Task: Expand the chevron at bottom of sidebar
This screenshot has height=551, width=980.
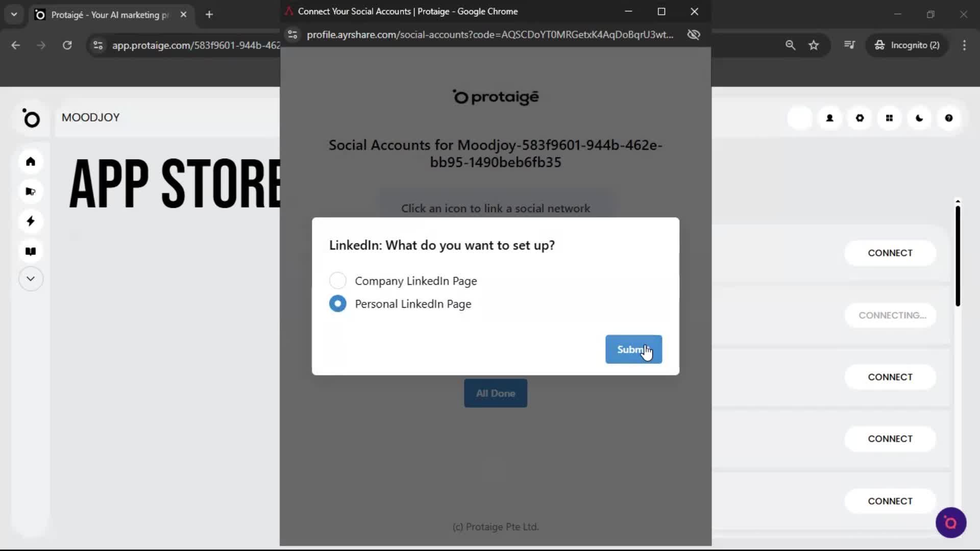Action: tap(31, 279)
